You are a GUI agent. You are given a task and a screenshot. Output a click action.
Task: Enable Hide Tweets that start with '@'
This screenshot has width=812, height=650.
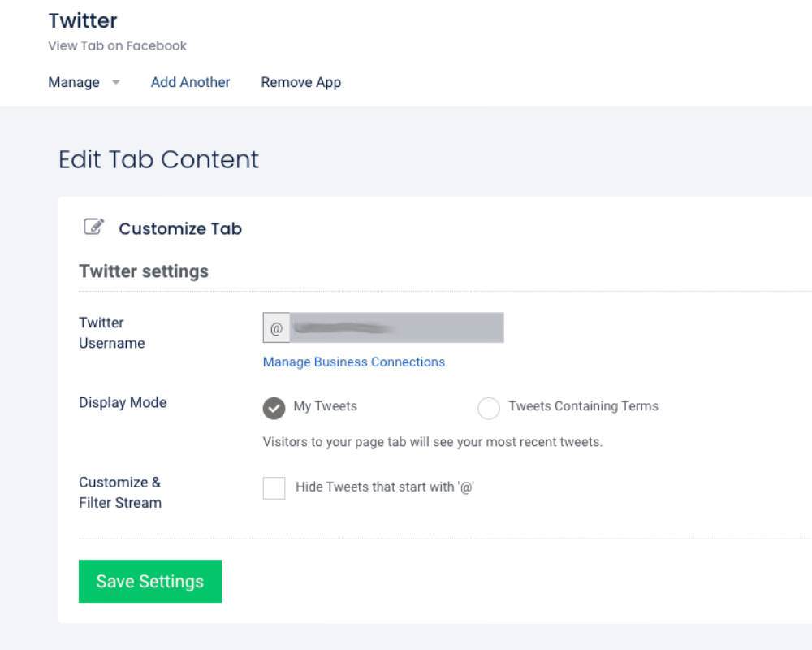coord(274,487)
